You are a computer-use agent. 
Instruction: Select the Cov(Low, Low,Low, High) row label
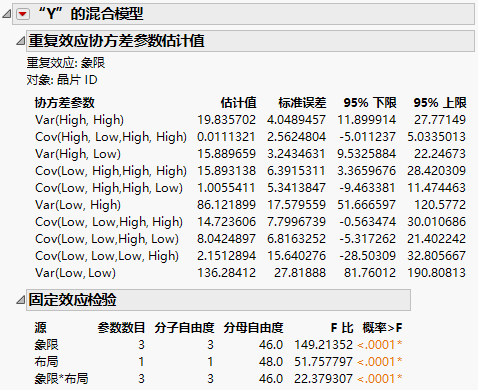[x=107, y=256]
